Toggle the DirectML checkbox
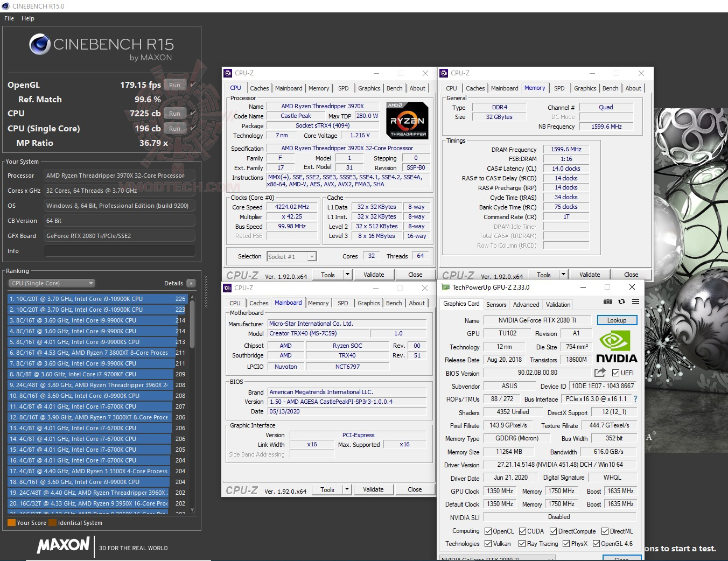728x561 pixels. pos(605,531)
